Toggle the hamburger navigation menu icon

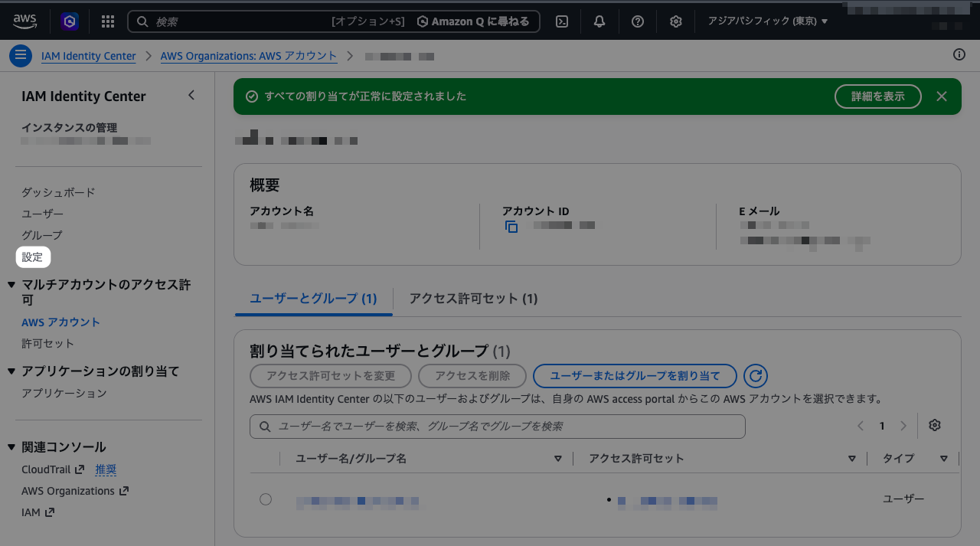point(21,55)
